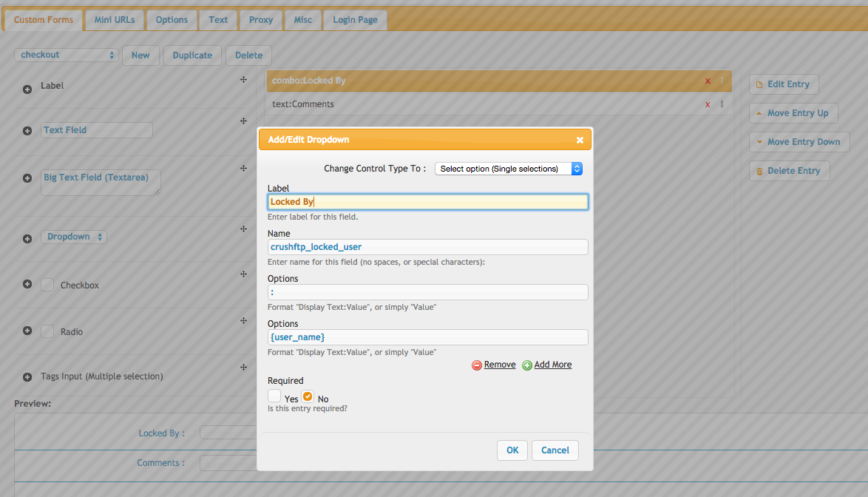
Task: Open the sample Dropdown control in palette
Action: pos(74,237)
